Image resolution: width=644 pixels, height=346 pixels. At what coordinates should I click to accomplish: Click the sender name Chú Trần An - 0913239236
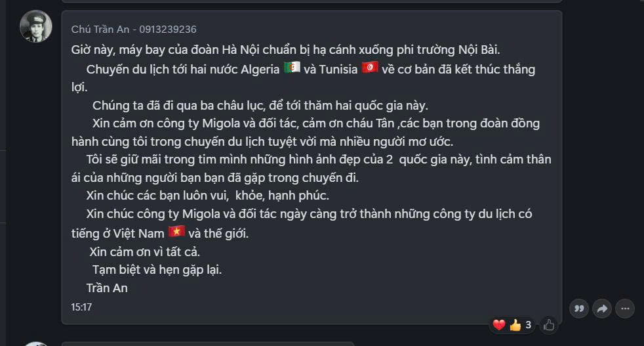134,29
